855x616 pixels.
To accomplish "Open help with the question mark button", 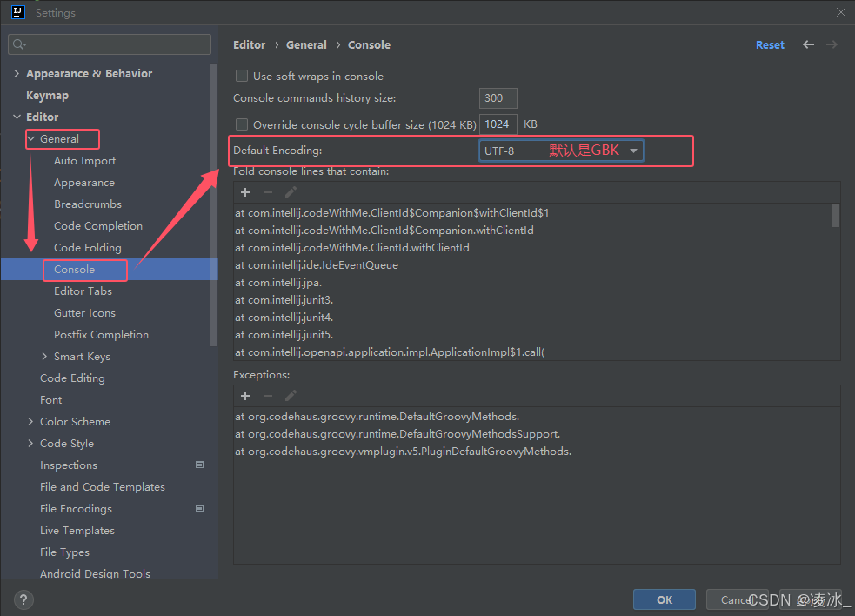I will [x=23, y=600].
